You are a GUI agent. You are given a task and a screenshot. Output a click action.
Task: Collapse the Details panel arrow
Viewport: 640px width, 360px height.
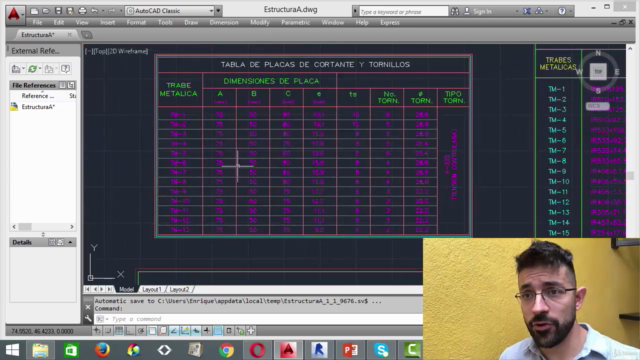pyautogui.click(x=70, y=242)
